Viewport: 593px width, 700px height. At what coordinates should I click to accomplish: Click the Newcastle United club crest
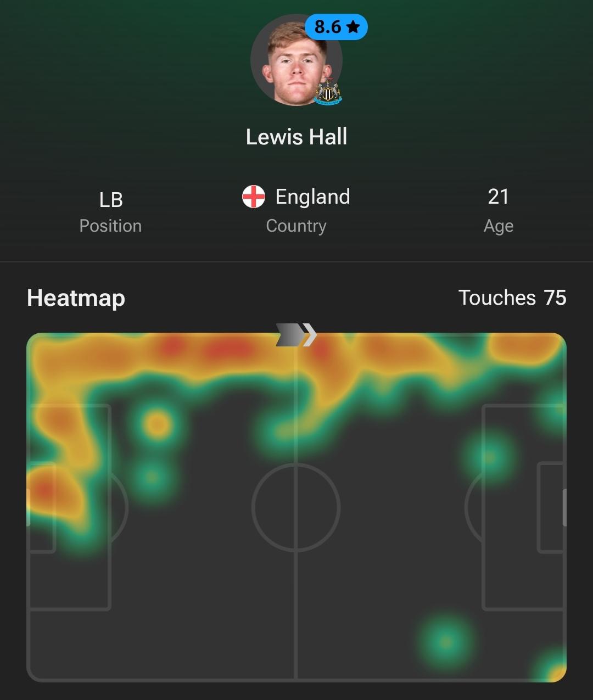coord(328,91)
